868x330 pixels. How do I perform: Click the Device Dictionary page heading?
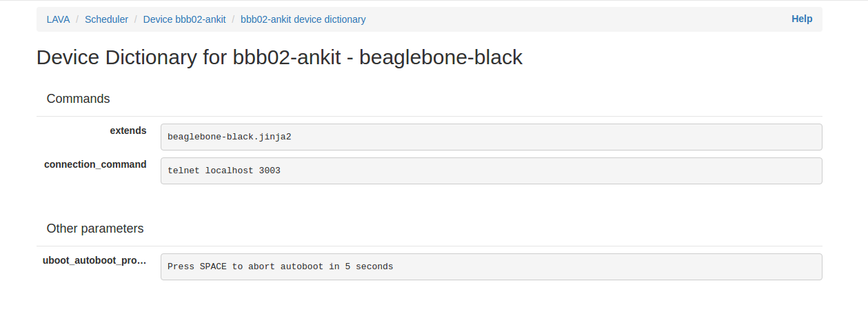pyautogui.click(x=279, y=57)
